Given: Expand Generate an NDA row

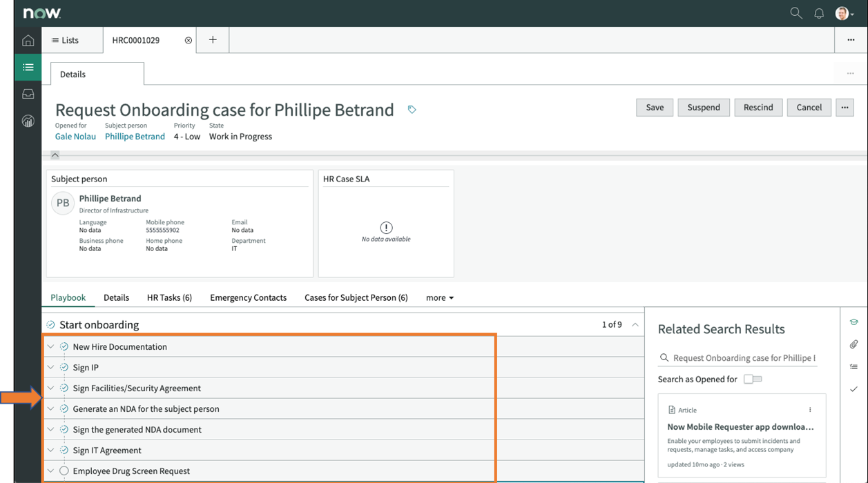Looking at the screenshot, I should [50, 408].
